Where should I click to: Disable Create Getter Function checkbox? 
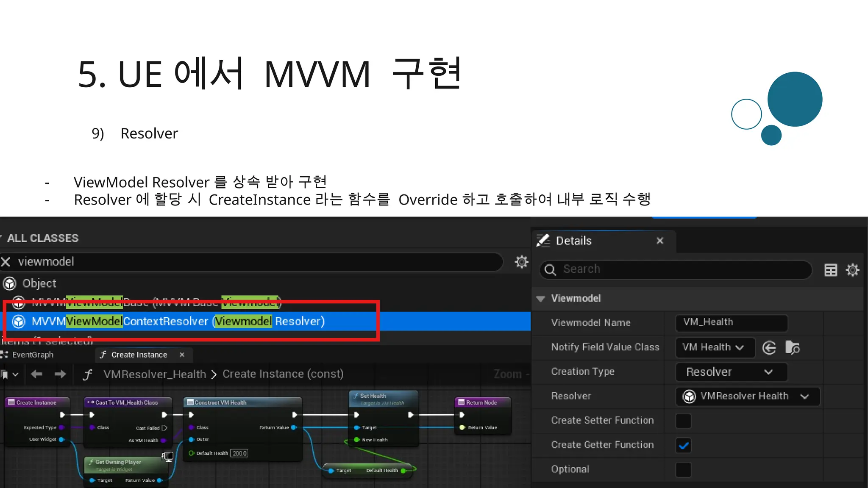[x=683, y=445]
